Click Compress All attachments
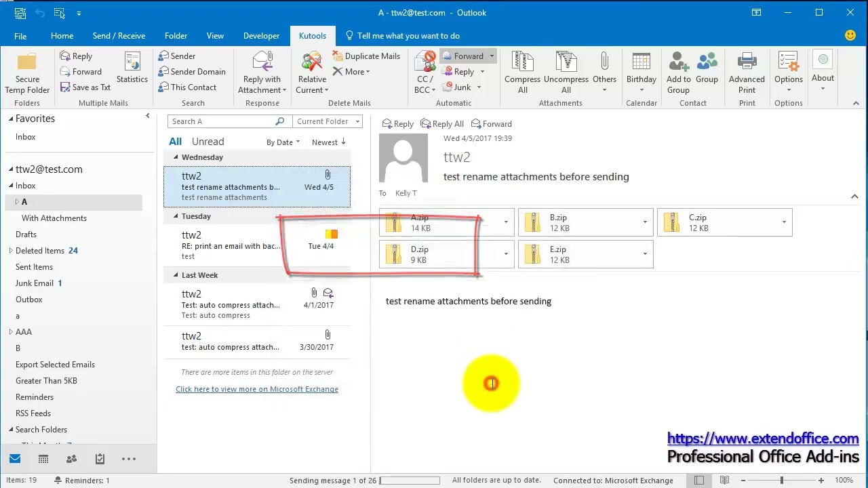The width and height of the screenshot is (868, 488). pos(523,73)
